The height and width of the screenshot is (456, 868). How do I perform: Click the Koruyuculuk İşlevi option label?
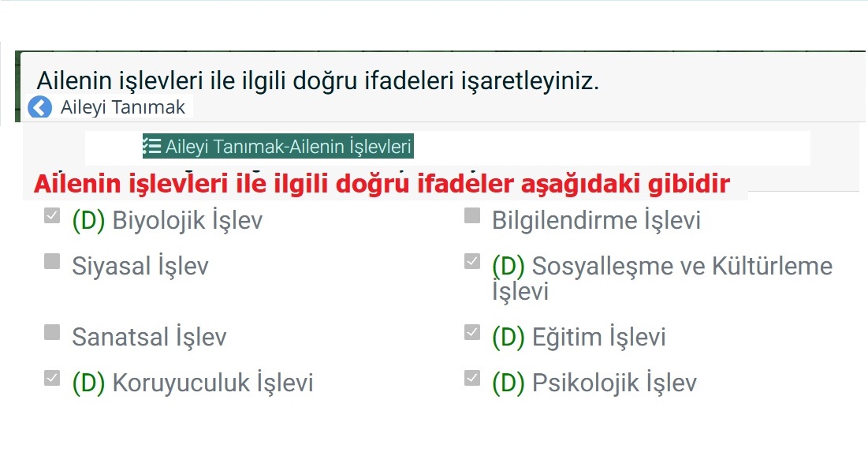click(212, 383)
